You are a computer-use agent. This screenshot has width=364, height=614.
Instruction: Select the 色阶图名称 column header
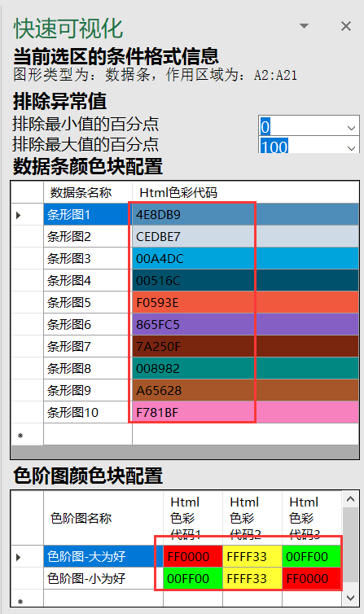pos(103,518)
